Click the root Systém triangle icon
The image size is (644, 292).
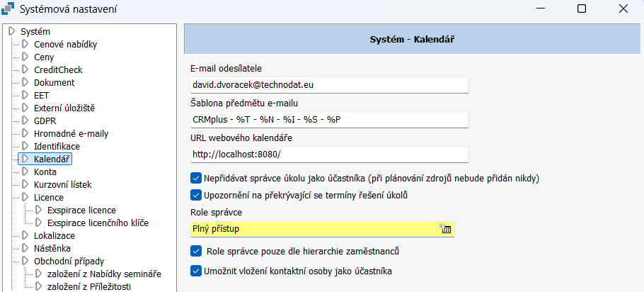pos(12,31)
